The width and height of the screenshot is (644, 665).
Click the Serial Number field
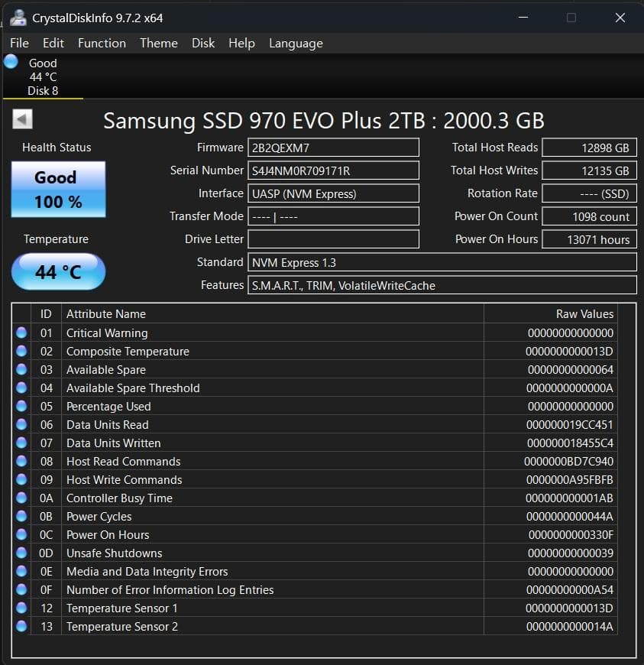pos(334,170)
